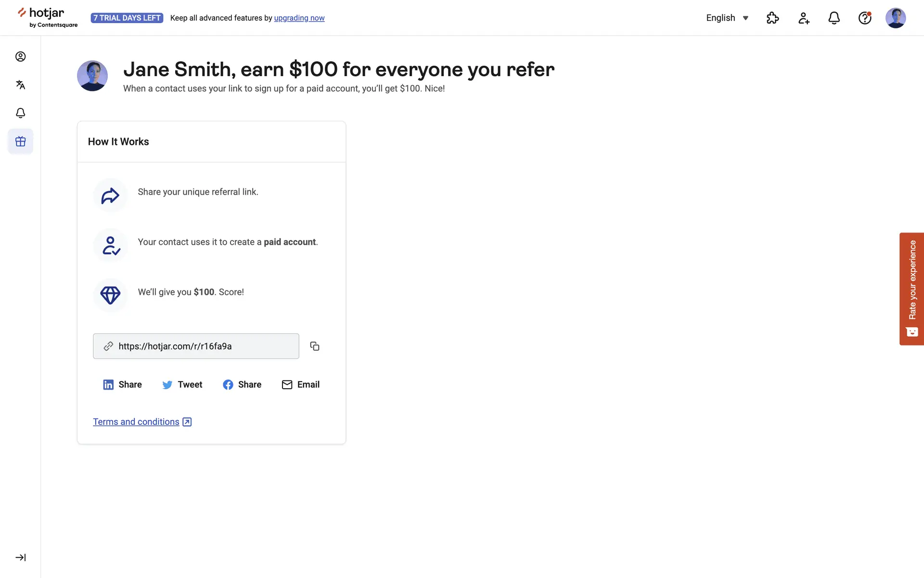Share referral link on Facebook
The image size is (924, 578).
click(x=242, y=384)
